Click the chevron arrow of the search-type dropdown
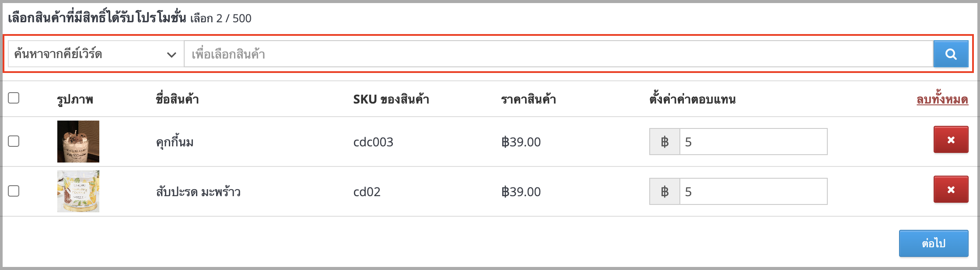The image size is (980, 270). click(x=171, y=55)
